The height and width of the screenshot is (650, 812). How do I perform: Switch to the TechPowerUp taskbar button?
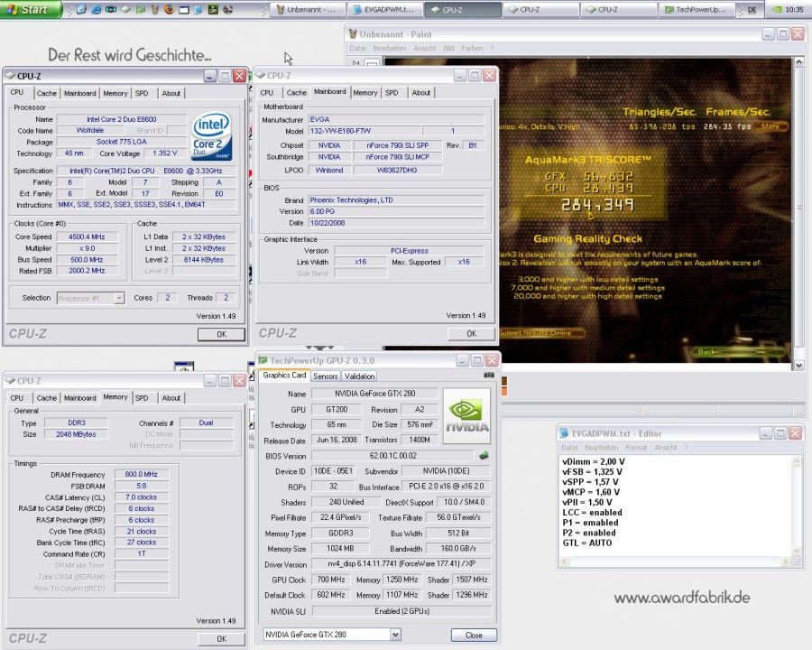point(696,9)
